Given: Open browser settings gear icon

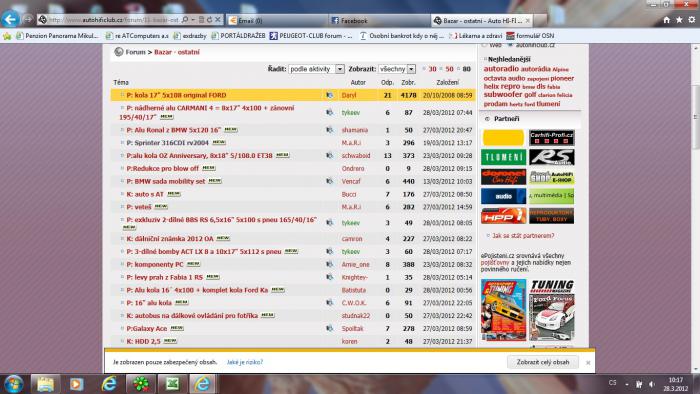Looking at the screenshot, I should click(692, 20).
